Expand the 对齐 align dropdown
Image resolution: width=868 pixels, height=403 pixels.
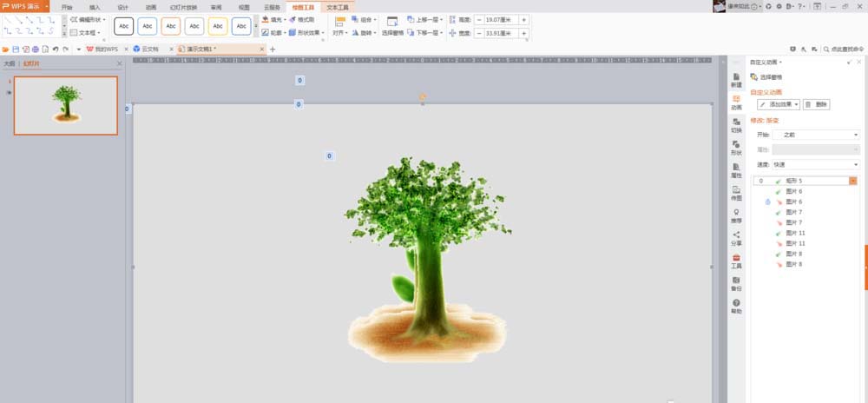pos(346,33)
